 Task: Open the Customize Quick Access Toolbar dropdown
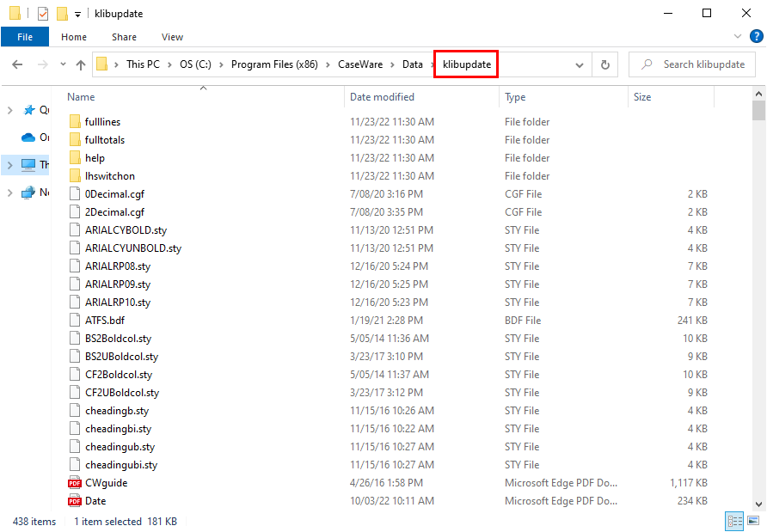tap(77, 14)
